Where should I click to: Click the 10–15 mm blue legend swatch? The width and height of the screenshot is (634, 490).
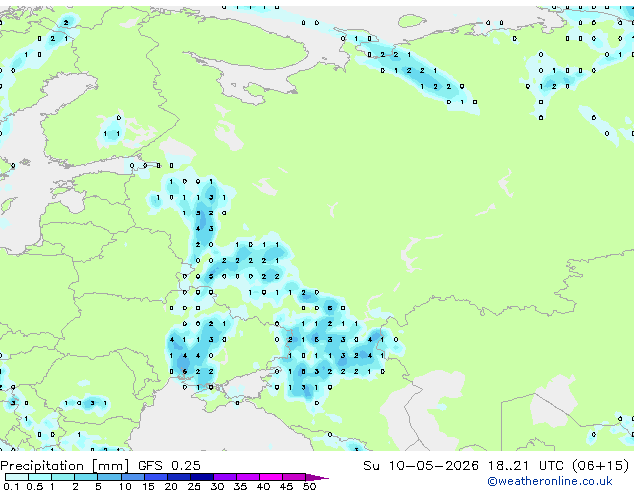tap(132, 477)
